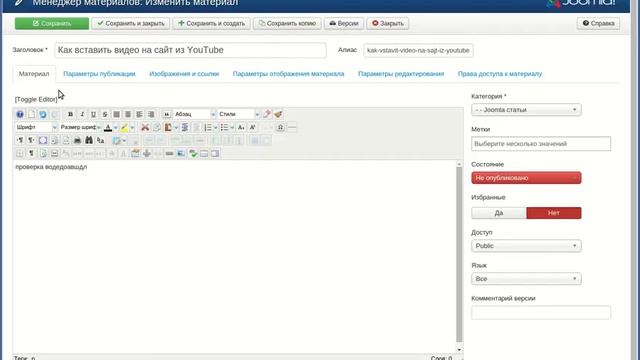Viewport: 640px width, 360px height.
Task: Click the Закрыть button
Action: (x=388, y=23)
